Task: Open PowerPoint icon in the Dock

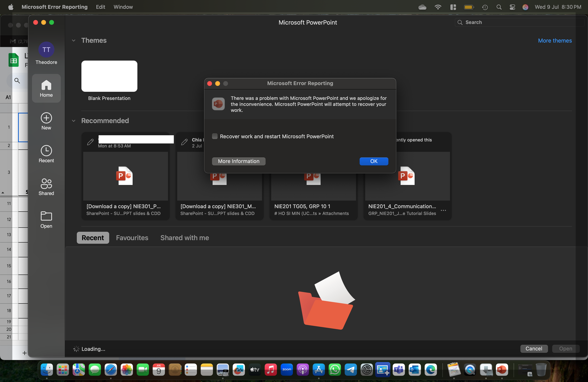Action: 502,369
